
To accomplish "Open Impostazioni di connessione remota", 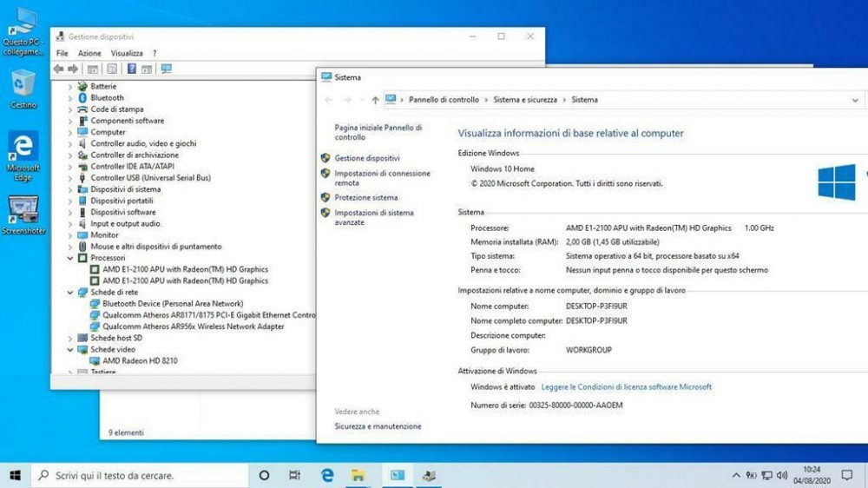I will [382, 178].
